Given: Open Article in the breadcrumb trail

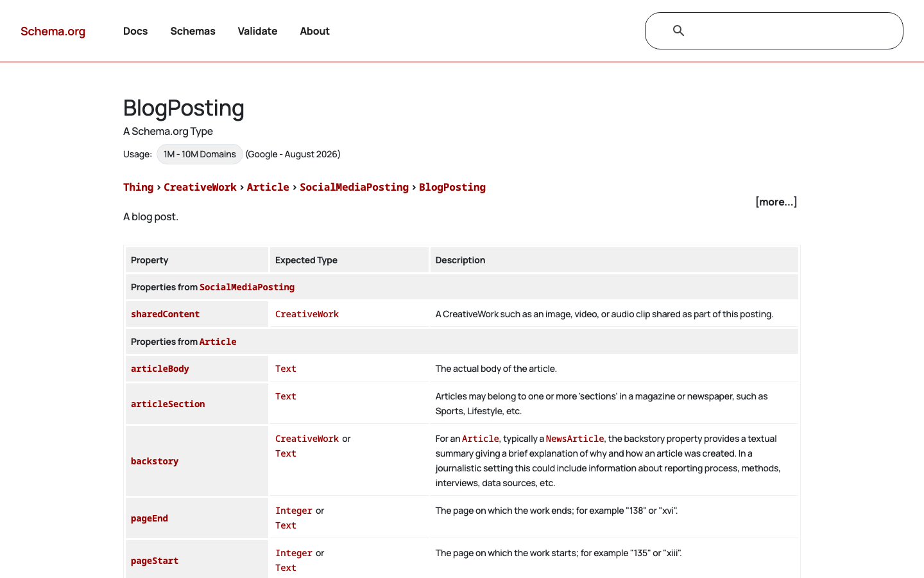Looking at the screenshot, I should click(x=268, y=187).
